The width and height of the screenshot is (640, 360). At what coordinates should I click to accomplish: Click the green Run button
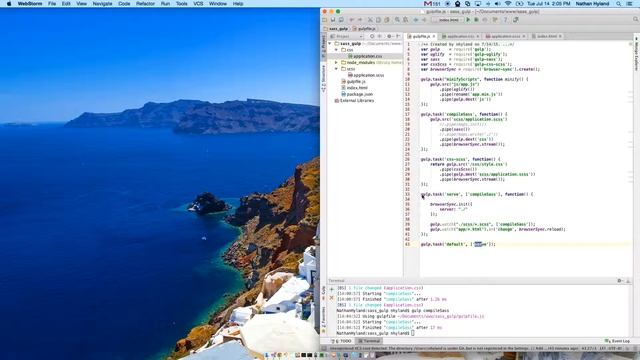468,20
